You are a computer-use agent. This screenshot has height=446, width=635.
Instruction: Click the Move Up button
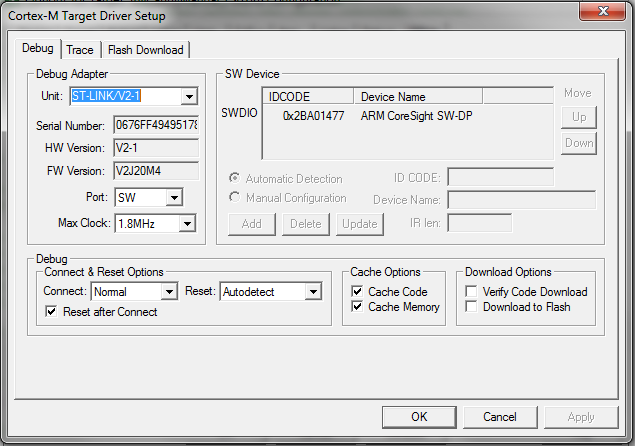coord(579,117)
